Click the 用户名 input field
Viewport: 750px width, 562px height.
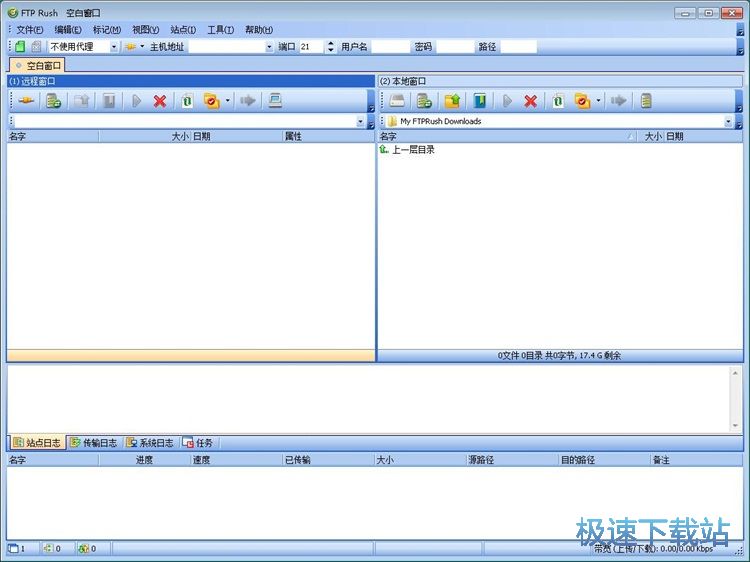point(390,47)
